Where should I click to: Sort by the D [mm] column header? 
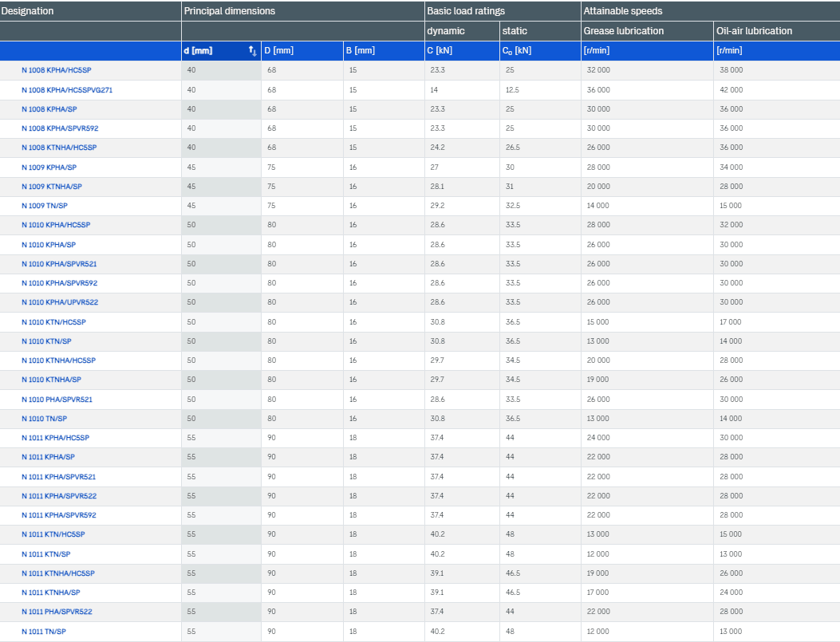click(278, 51)
